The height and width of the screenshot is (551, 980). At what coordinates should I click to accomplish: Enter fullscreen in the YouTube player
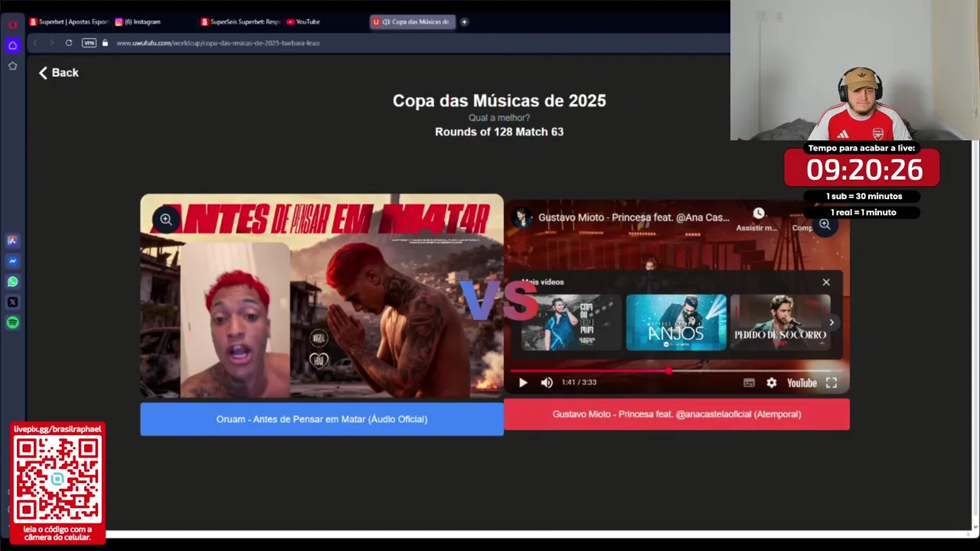(x=831, y=383)
